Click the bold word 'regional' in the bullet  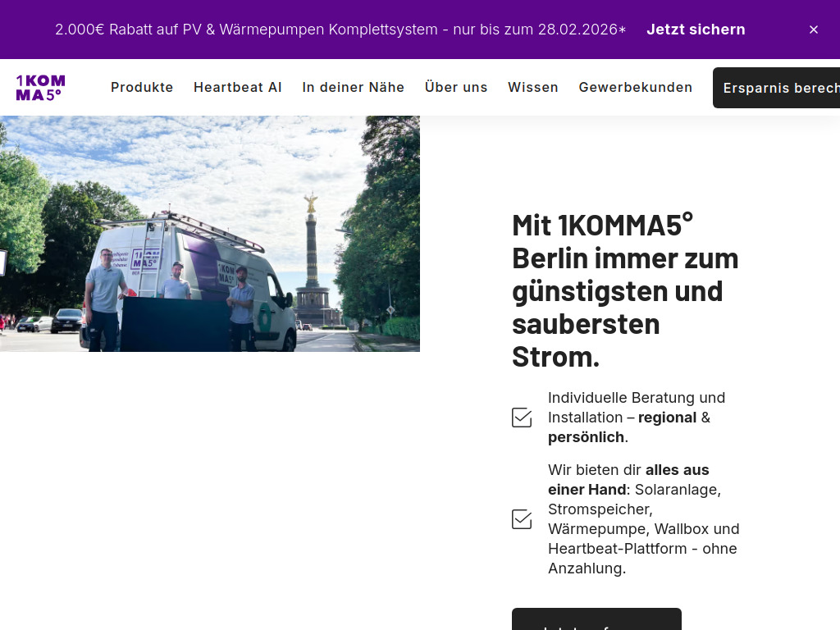click(667, 418)
